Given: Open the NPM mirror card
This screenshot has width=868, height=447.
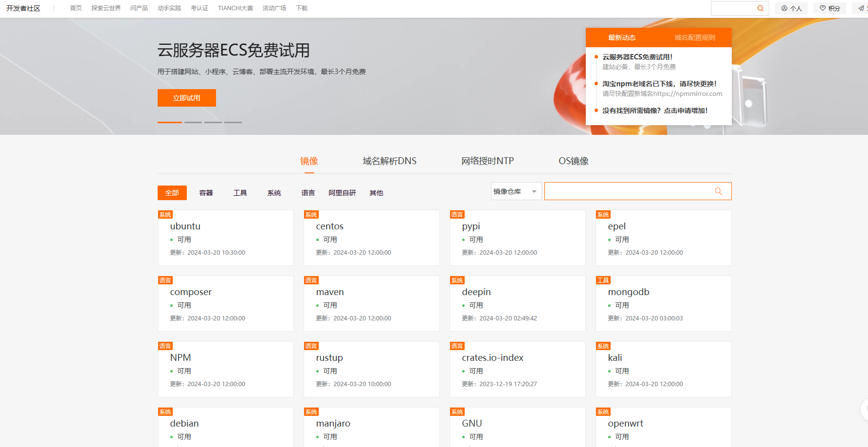Looking at the screenshot, I should tap(226, 370).
